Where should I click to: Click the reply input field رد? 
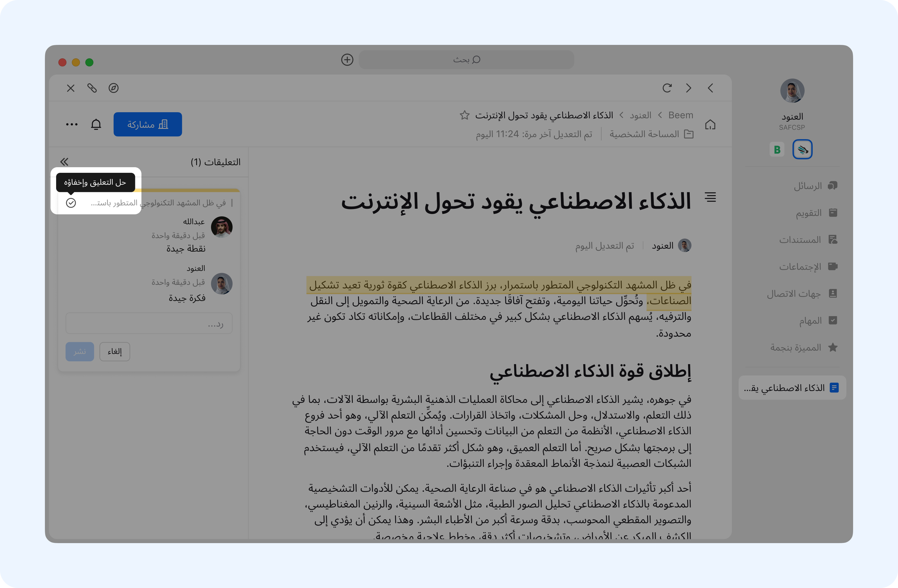149,323
